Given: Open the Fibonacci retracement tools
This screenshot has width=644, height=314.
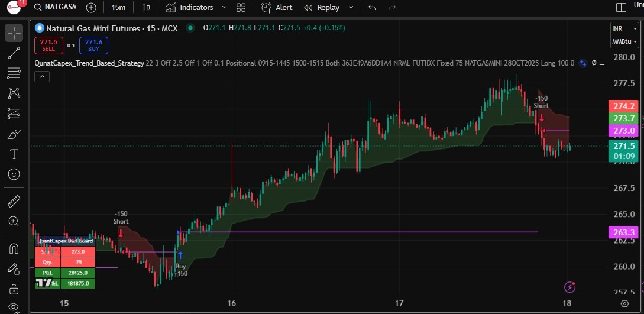Looking at the screenshot, I should click(14, 73).
